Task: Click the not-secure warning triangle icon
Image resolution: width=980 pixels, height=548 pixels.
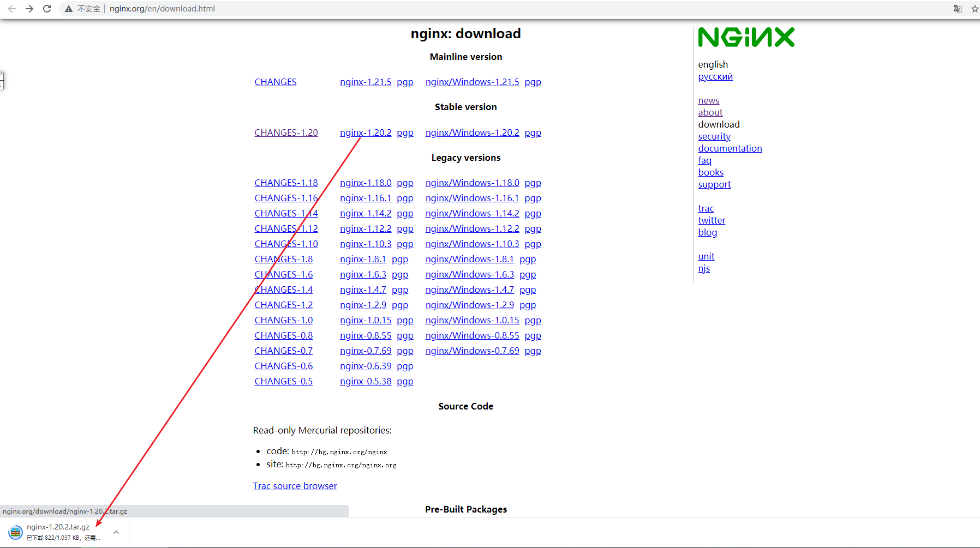Action: point(69,9)
